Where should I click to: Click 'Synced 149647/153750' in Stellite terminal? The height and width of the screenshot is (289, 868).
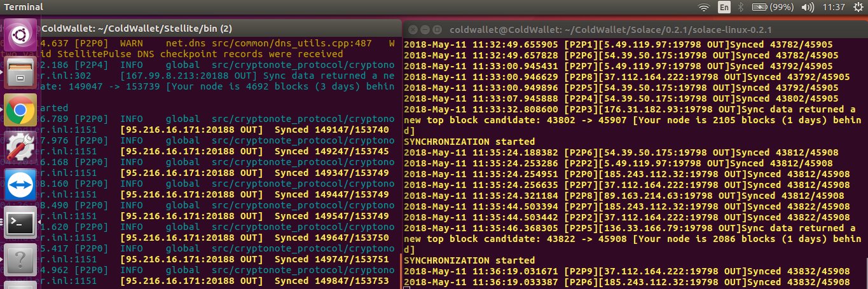point(332,237)
